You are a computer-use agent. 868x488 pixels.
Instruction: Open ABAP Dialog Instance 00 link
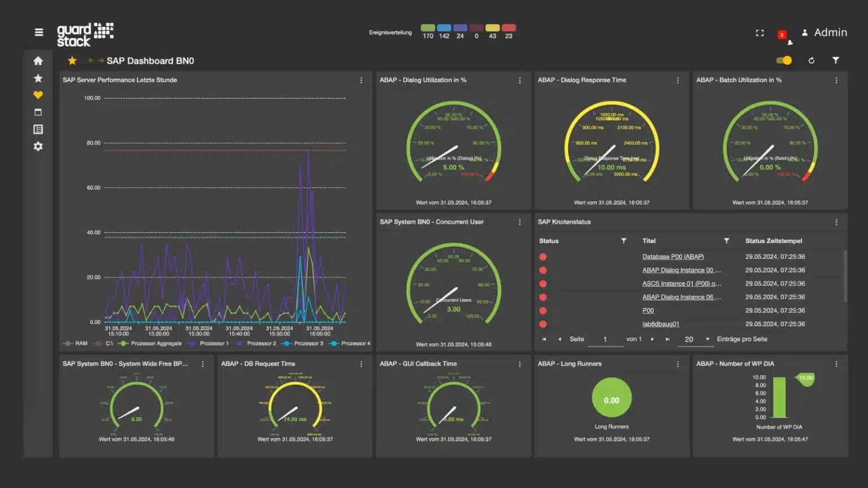(682, 270)
